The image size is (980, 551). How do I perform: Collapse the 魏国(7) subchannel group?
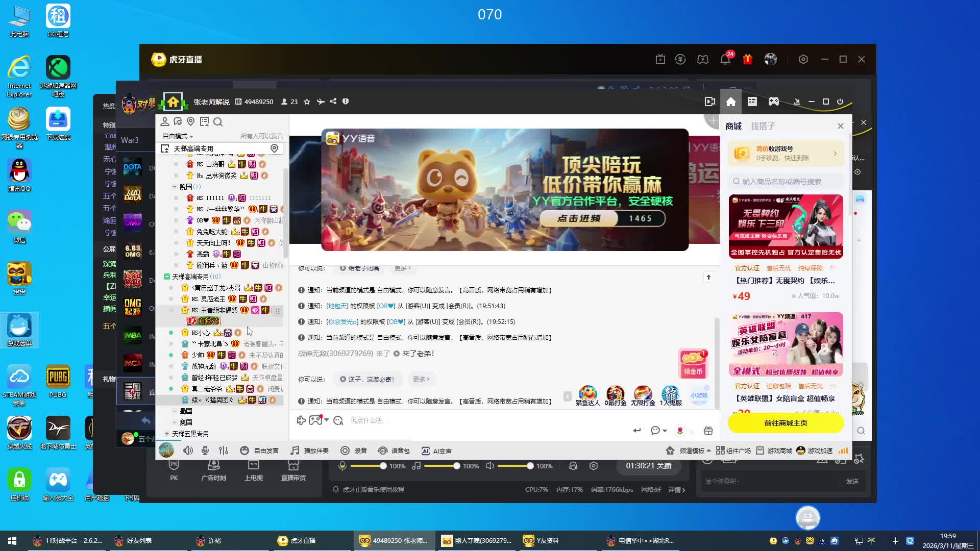[x=175, y=187]
